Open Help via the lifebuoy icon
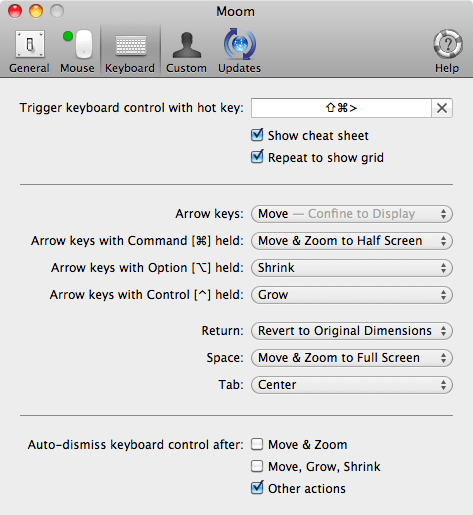The image size is (473, 515). coord(448,44)
